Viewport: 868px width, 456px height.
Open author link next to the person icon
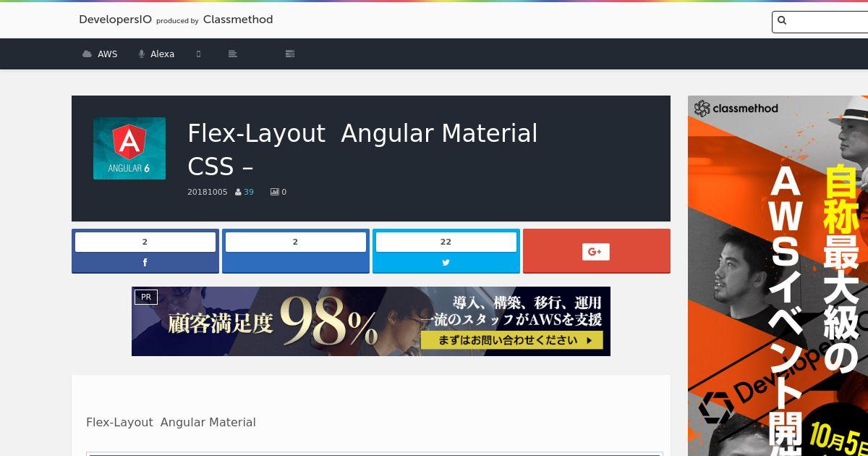pyautogui.click(x=249, y=192)
